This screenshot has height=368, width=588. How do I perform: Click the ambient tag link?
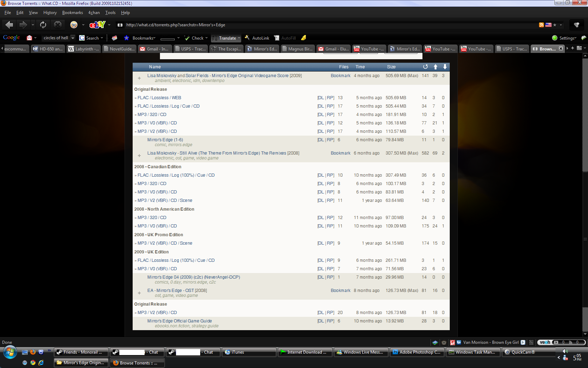click(x=163, y=81)
